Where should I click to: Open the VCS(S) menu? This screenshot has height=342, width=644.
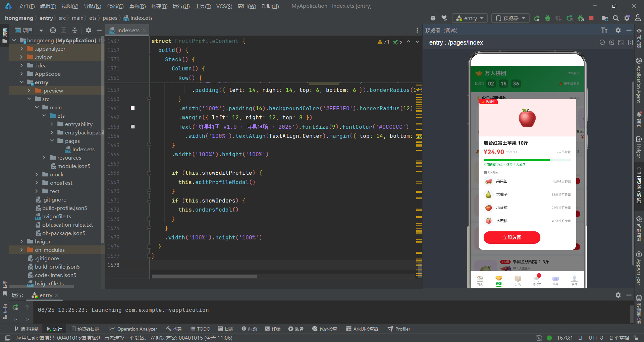coord(224,6)
